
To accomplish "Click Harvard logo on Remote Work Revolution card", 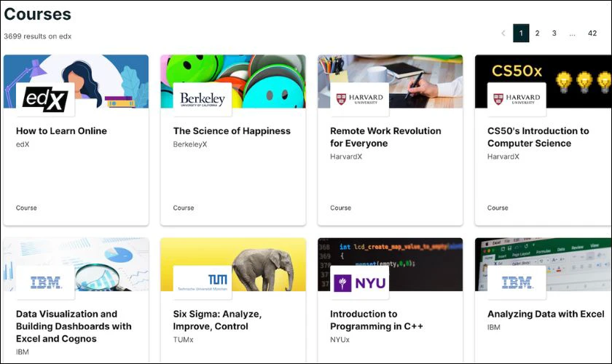I will pos(359,100).
